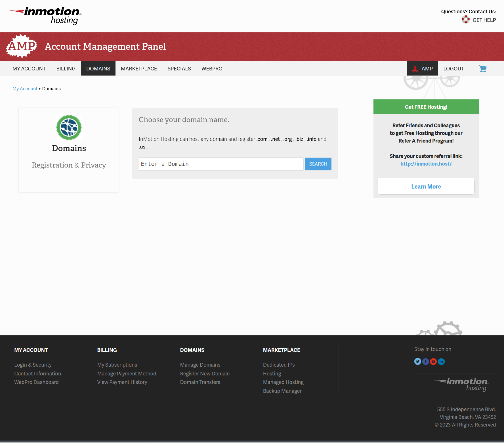Click the My Account breadcrumb link
Image resolution: width=504 pixels, height=443 pixels.
[25, 89]
